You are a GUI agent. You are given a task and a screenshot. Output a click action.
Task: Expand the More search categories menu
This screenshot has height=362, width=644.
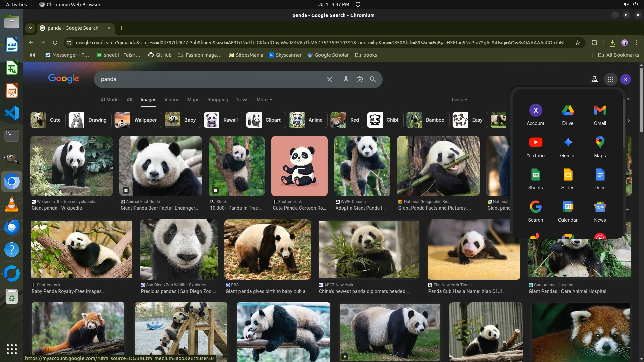[264, 100]
